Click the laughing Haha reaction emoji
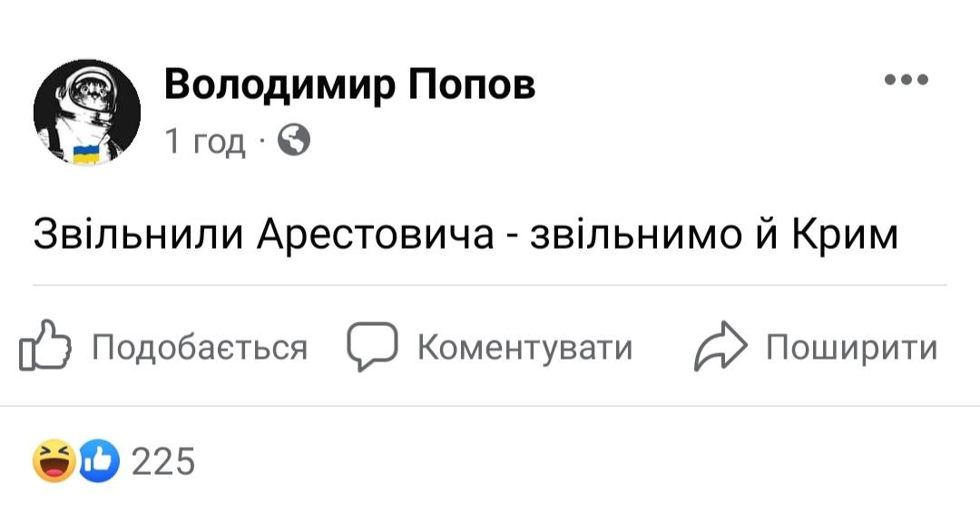The image size is (980, 523). [x=54, y=461]
